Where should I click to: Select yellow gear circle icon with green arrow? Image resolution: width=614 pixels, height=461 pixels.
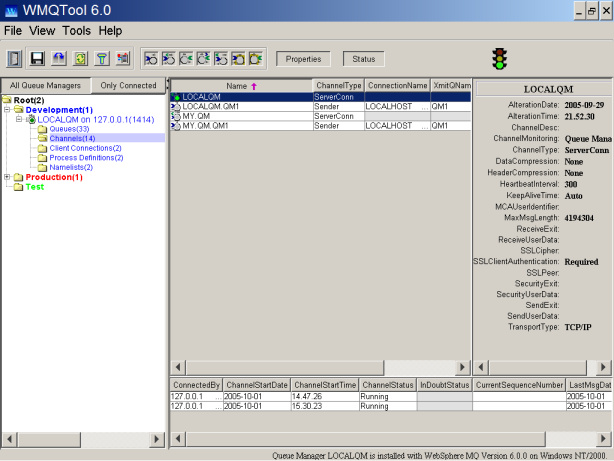pos(256,59)
